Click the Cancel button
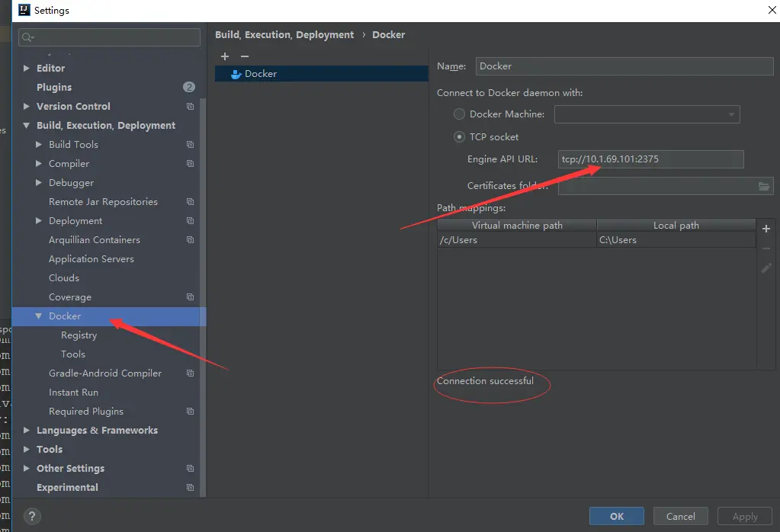Viewport: 780px width, 532px height. [x=681, y=516]
